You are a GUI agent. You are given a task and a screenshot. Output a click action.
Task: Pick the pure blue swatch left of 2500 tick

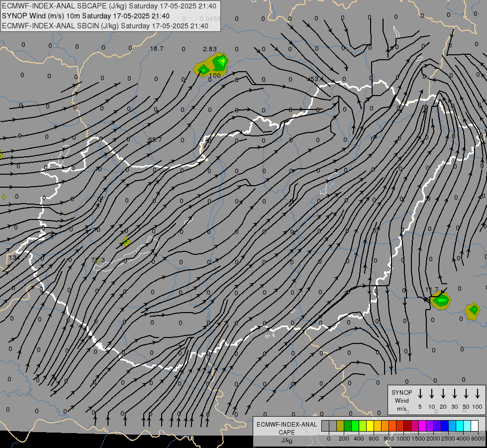(x=445, y=426)
